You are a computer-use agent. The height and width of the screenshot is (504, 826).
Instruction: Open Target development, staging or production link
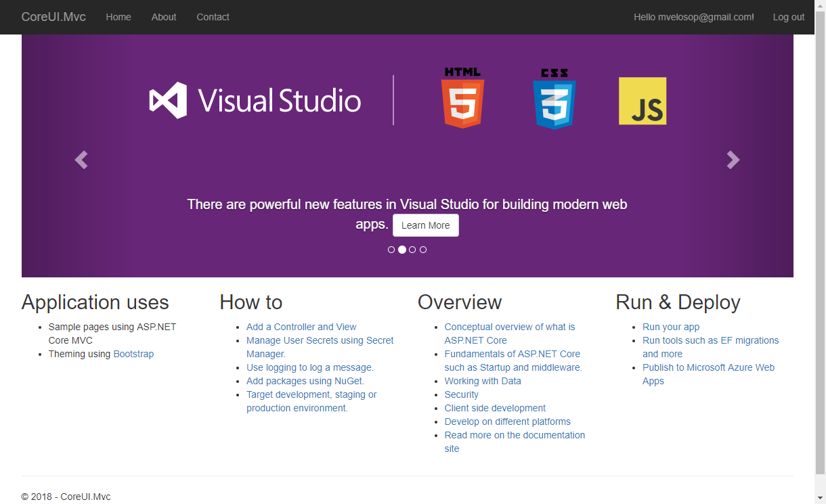311,401
